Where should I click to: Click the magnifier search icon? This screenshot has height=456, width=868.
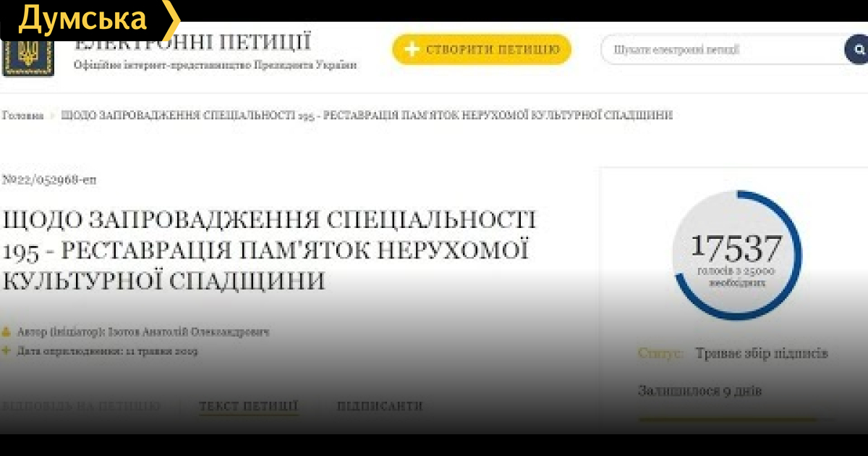tap(858, 50)
